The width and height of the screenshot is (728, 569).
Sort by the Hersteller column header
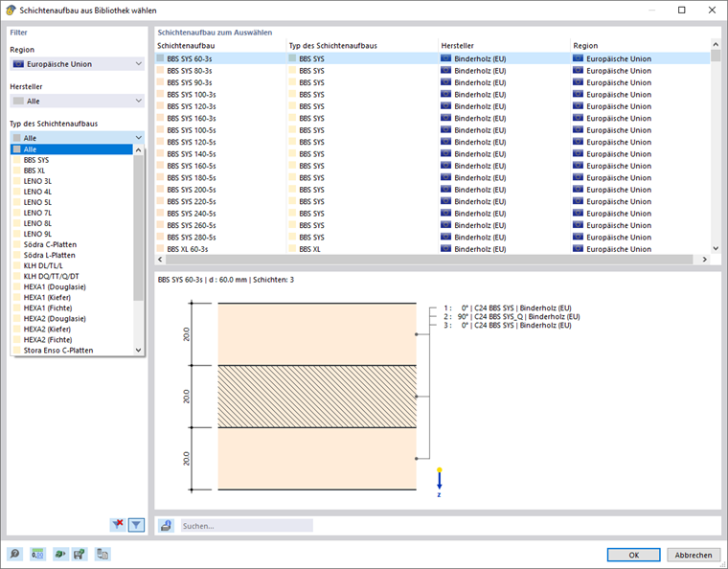(504, 45)
